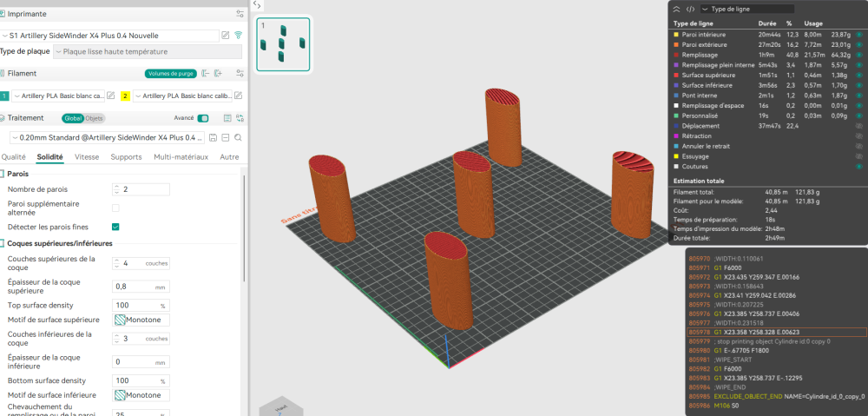Switch to the Solidité tab
This screenshot has width=868, height=416.
(x=49, y=157)
